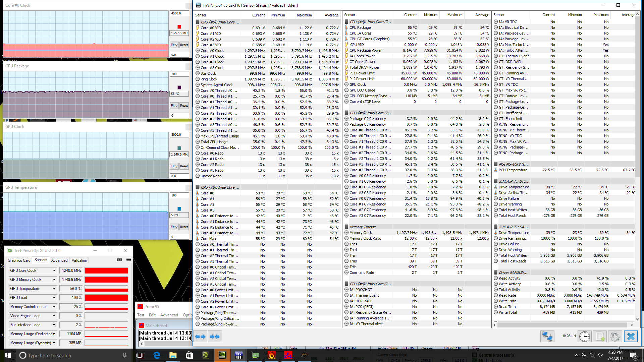The image size is (644, 362).
Task: Open the GPU-Z hamburger menu
Action: pos(128,259)
